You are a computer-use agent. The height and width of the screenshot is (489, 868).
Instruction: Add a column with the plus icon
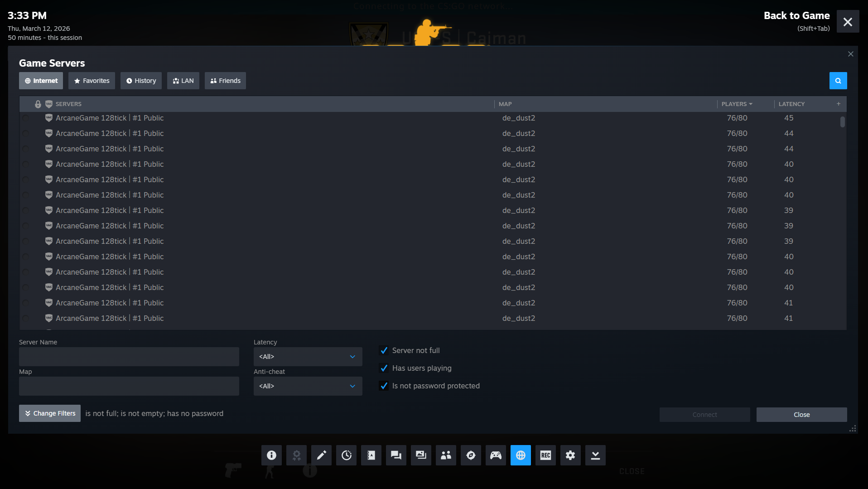tap(839, 104)
